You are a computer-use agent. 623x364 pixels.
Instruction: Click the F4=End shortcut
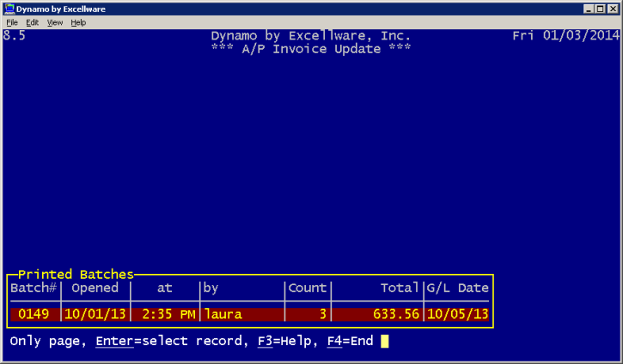[350, 341]
